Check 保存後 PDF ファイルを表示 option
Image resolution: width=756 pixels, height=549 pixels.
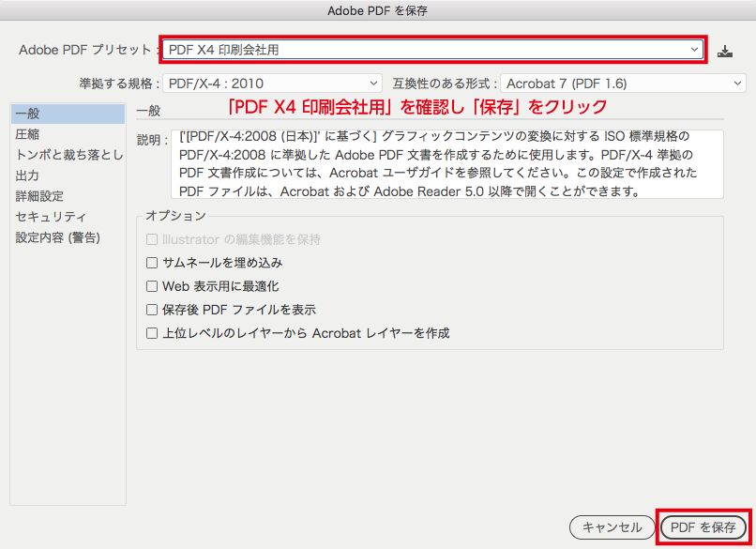tap(152, 310)
